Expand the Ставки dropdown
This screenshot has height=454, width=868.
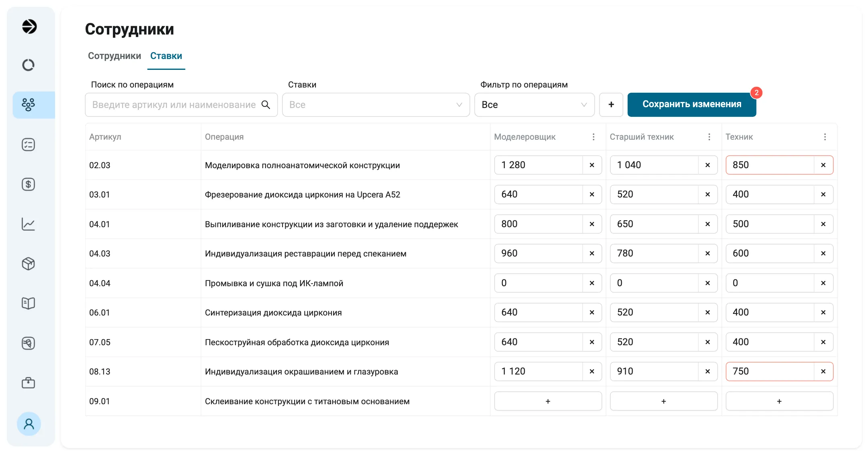tap(376, 105)
